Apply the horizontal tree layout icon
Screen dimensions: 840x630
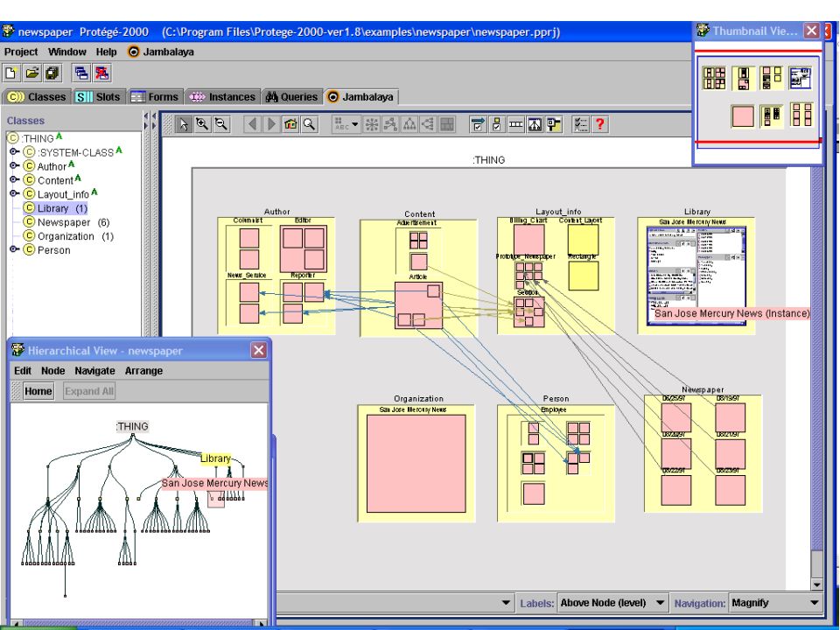[x=428, y=125]
